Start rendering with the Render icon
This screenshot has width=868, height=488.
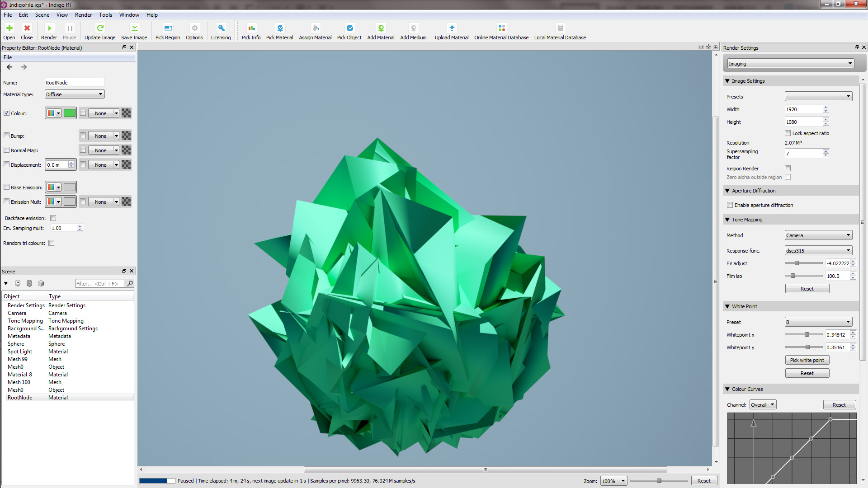coord(49,28)
